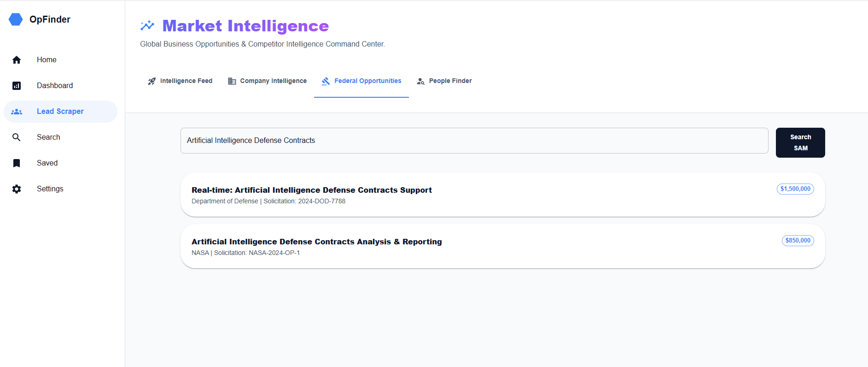Open the Real-time AI Defense Contracts Support result
The width and height of the screenshot is (868, 367).
point(503,195)
